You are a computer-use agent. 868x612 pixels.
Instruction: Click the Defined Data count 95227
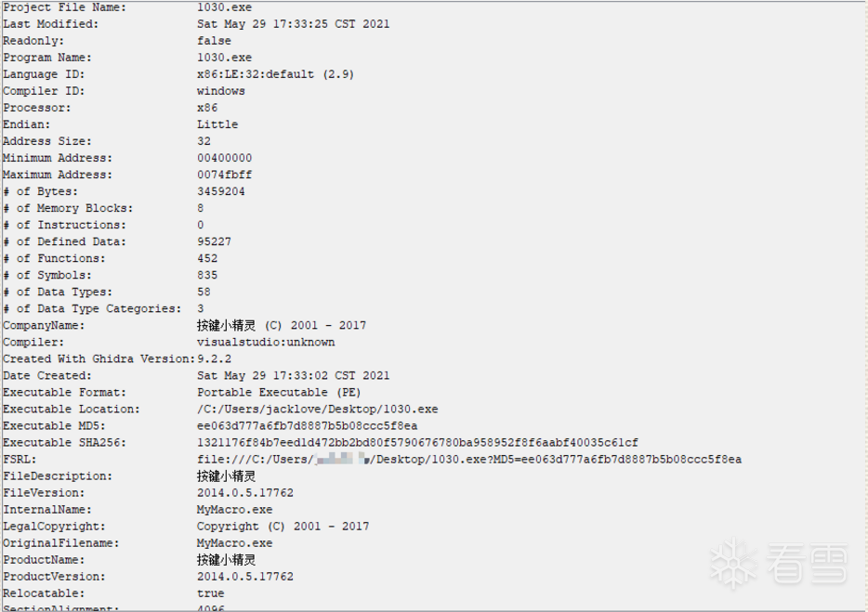tap(214, 241)
